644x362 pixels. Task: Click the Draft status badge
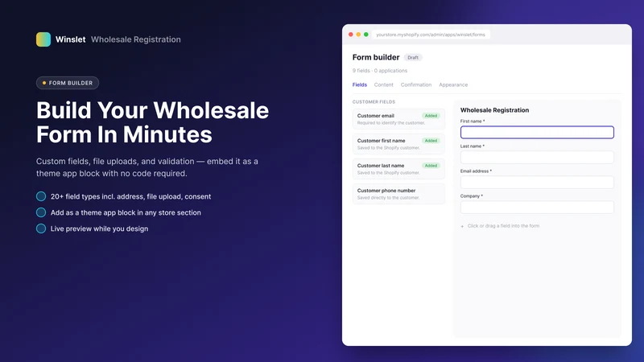tap(413, 57)
